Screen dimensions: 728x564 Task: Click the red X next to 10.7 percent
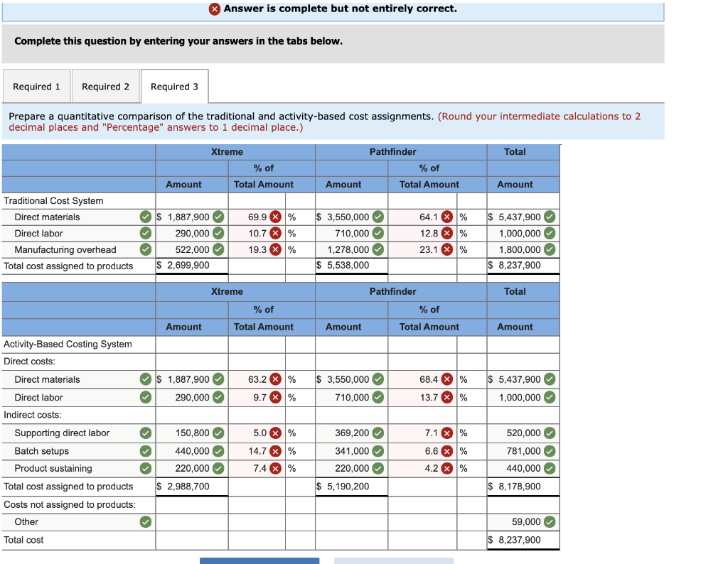pos(276,233)
